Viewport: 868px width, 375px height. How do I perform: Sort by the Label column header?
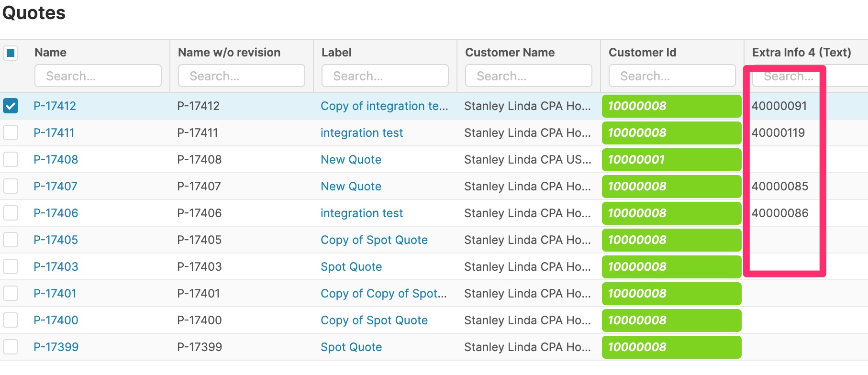336,53
